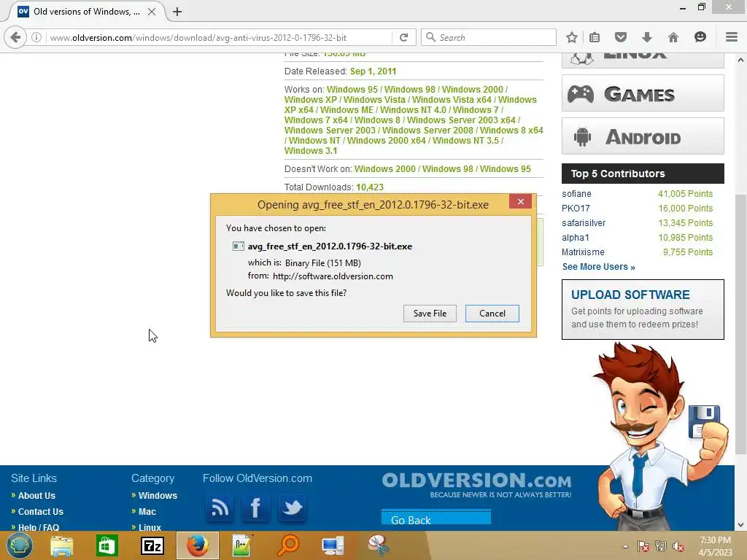This screenshot has height=560, width=747.
Task: Click the Facebook icon in footer
Action: click(x=255, y=507)
